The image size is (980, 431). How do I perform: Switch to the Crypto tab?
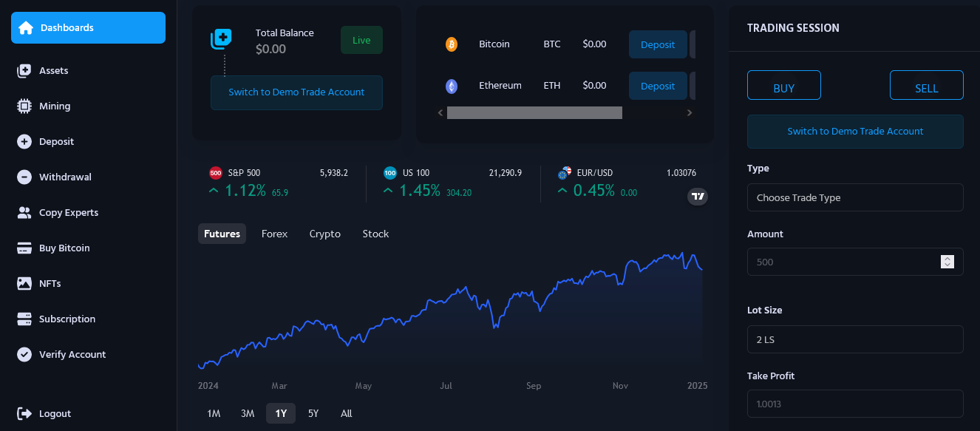tap(324, 234)
